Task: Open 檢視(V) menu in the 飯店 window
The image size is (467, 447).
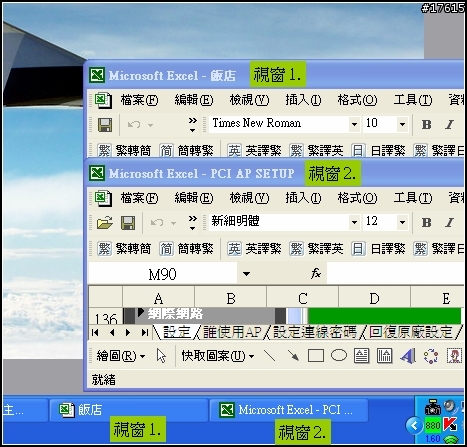Action: tap(249, 100)
